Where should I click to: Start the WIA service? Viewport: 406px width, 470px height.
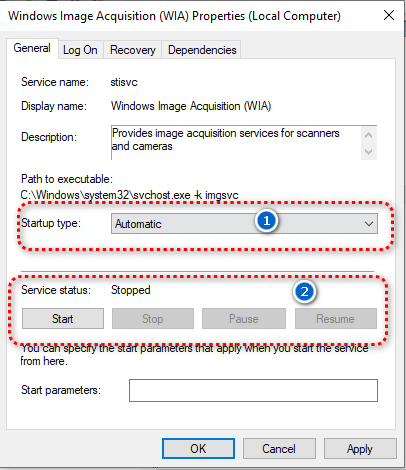click(63, 319)
